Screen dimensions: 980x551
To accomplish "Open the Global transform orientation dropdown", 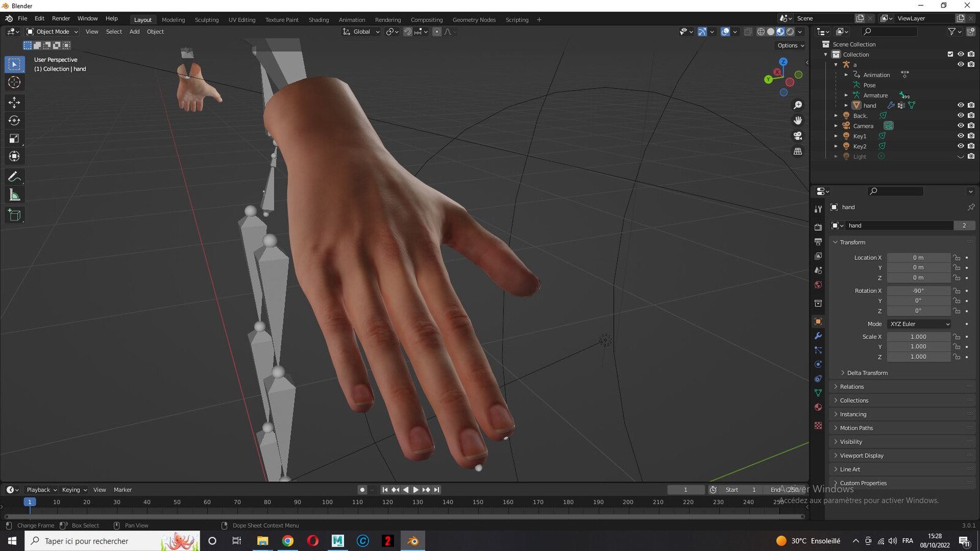I will pyautogui.click(x=361, y=32).
